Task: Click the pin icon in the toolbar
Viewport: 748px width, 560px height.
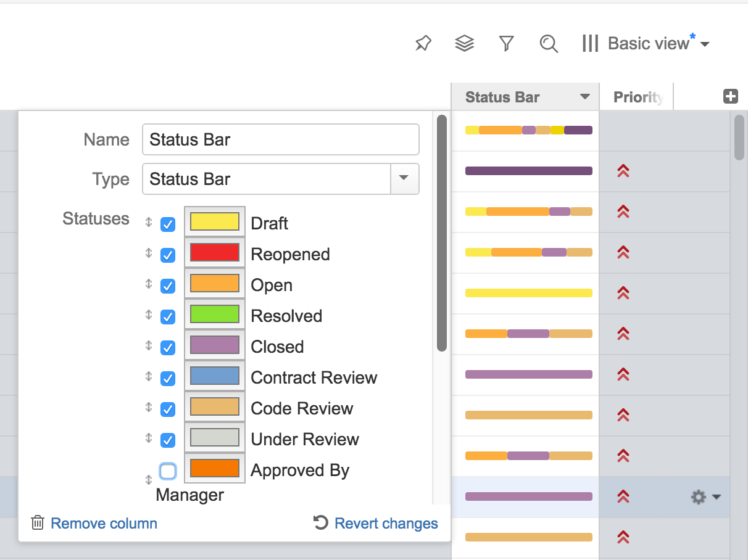Action: (x=423, y=43)
